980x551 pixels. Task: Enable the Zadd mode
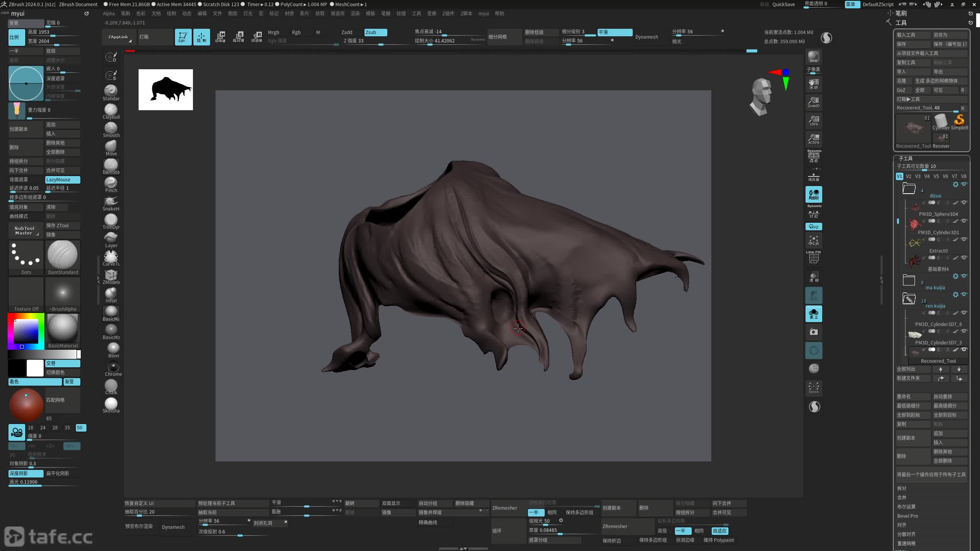(x=347, y=32)
